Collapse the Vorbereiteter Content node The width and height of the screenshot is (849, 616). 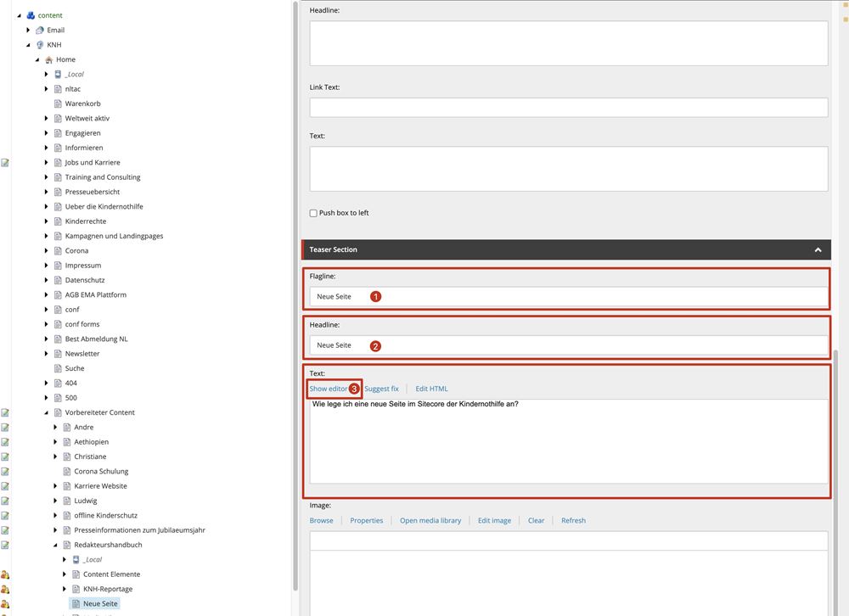47,413
